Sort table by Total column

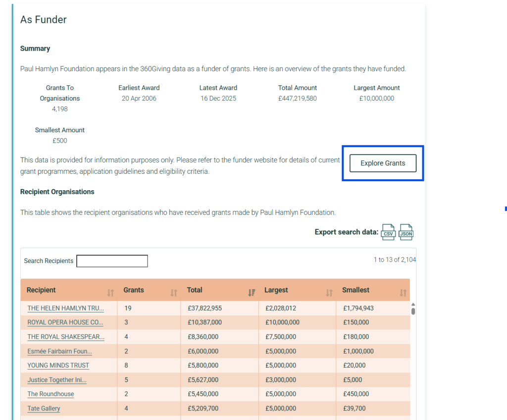tap(252, 293)
